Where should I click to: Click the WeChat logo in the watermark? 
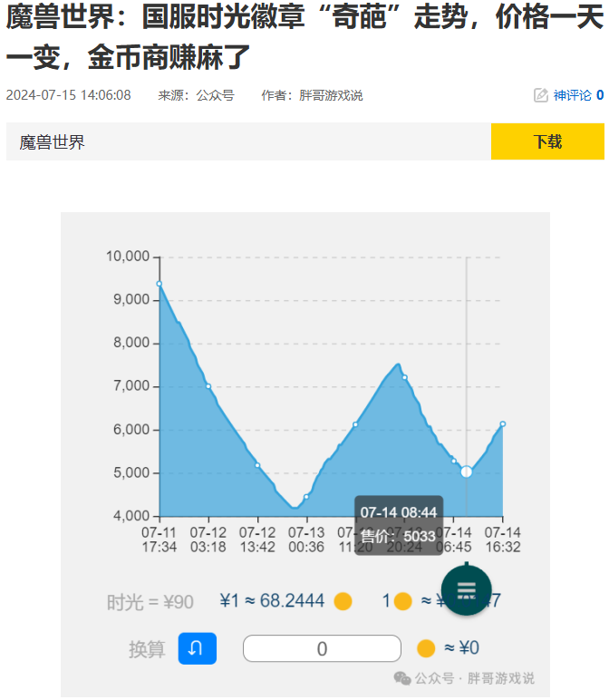(401, 677)
